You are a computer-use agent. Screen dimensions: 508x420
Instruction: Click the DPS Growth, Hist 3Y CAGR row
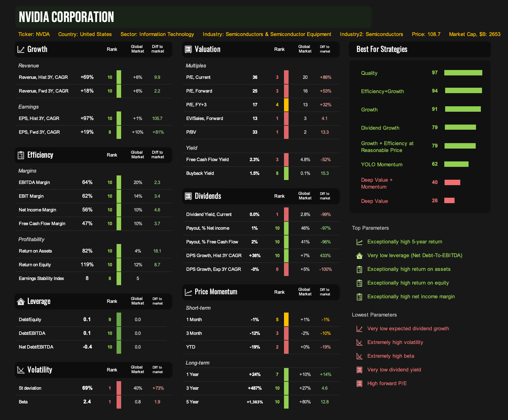click(261, 256)
